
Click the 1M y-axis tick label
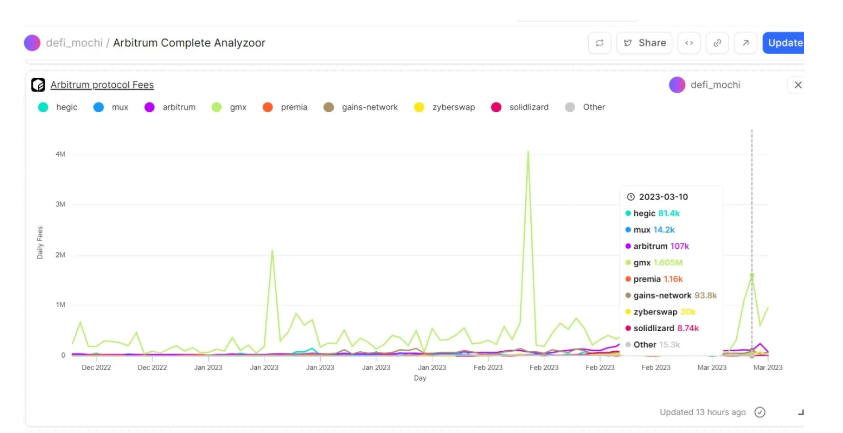tap(60, 305)
